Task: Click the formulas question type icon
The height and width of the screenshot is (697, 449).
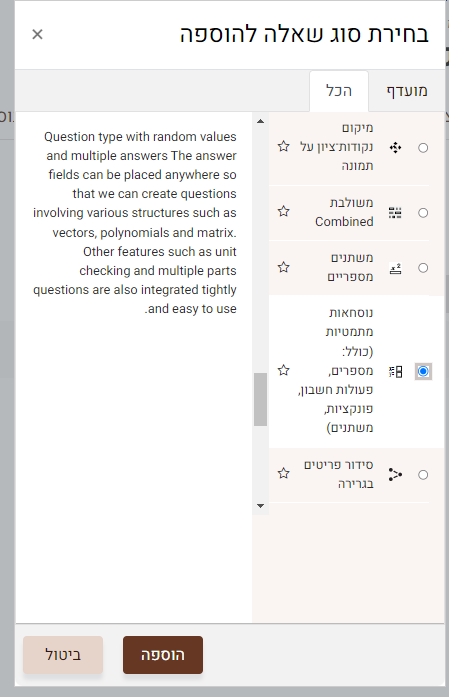Action: click(395, 372)
